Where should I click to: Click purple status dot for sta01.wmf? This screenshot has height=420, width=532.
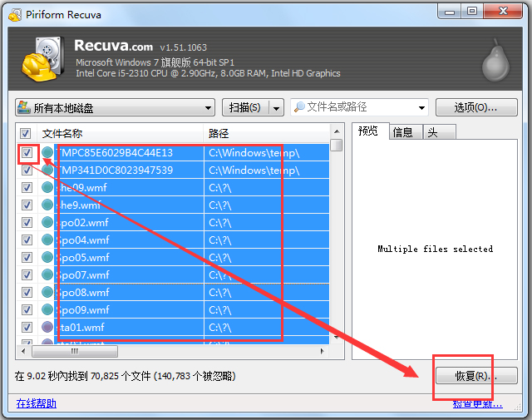pyautogui.click(x=47, y=328)
